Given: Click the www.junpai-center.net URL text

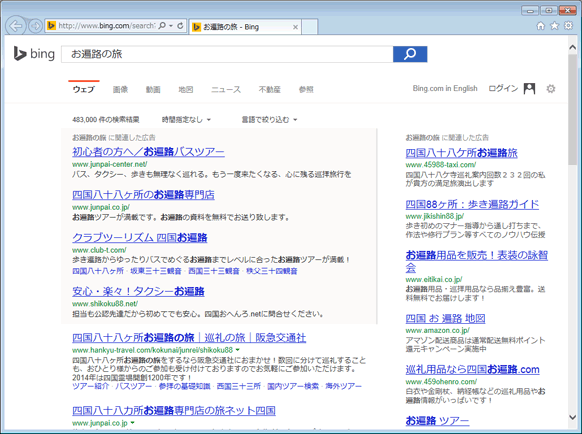Looking at the screenshot, I should (x=109, y=164).
